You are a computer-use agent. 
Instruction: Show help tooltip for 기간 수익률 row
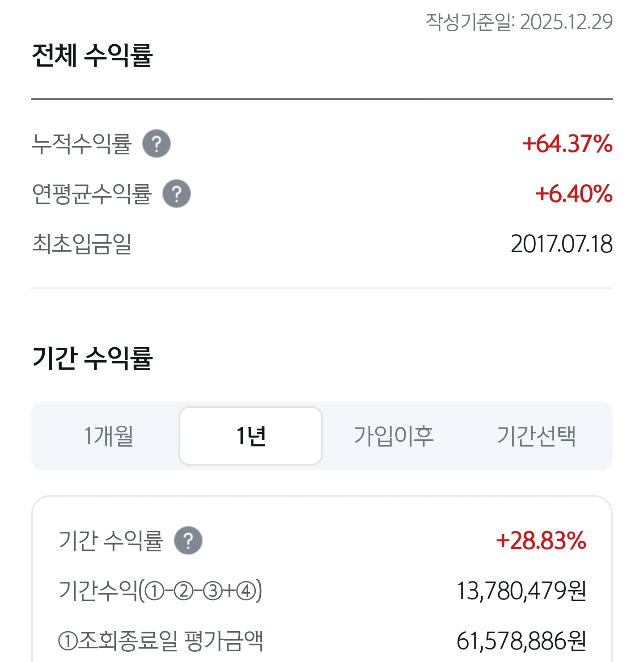pyautogui.click(x=188, y=540)
